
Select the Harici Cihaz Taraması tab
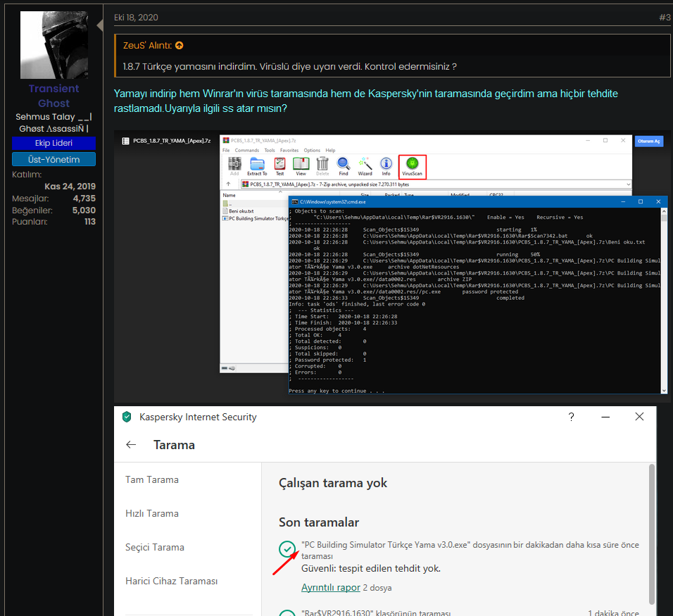click(171, 581)
